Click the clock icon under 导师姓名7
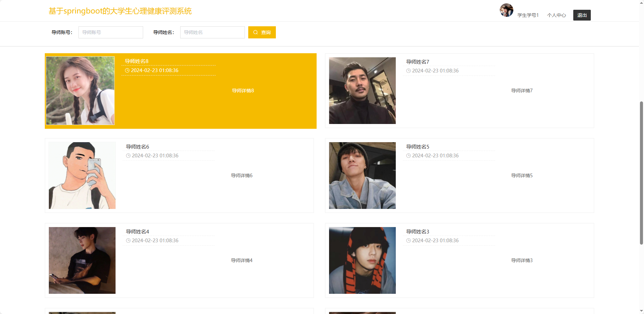This screenshot has height=314, width=644. [408, 71]
